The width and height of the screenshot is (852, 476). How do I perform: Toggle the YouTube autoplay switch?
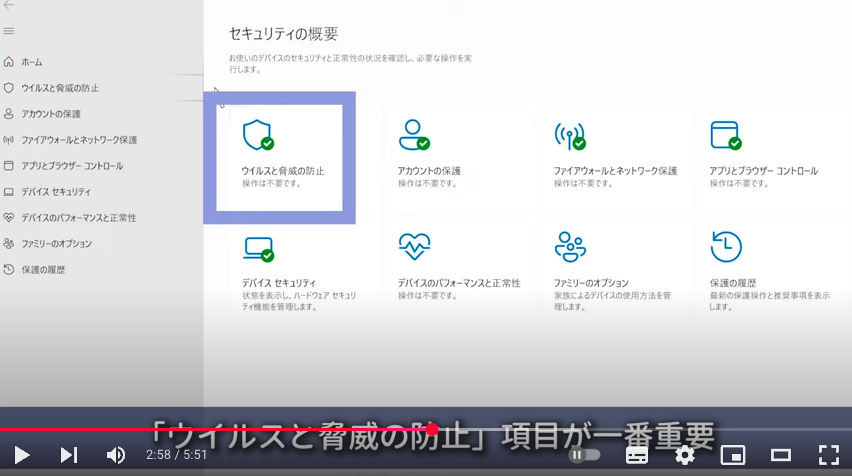[x=584, y=455]
